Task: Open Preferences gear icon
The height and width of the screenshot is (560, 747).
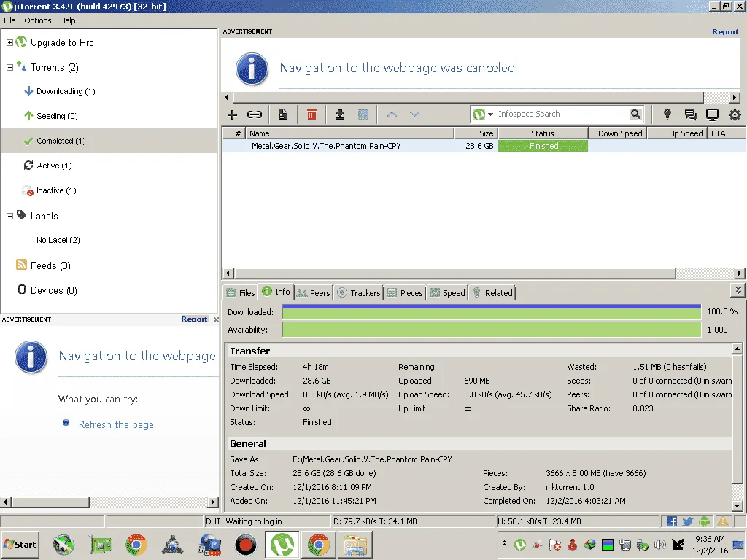Action: tap(735, 114)
